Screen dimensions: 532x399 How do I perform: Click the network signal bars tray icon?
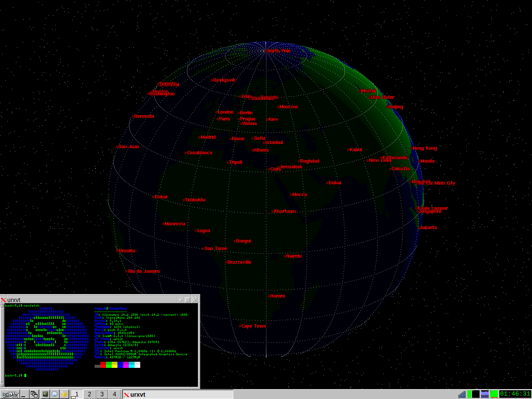[x=462, y=394]
